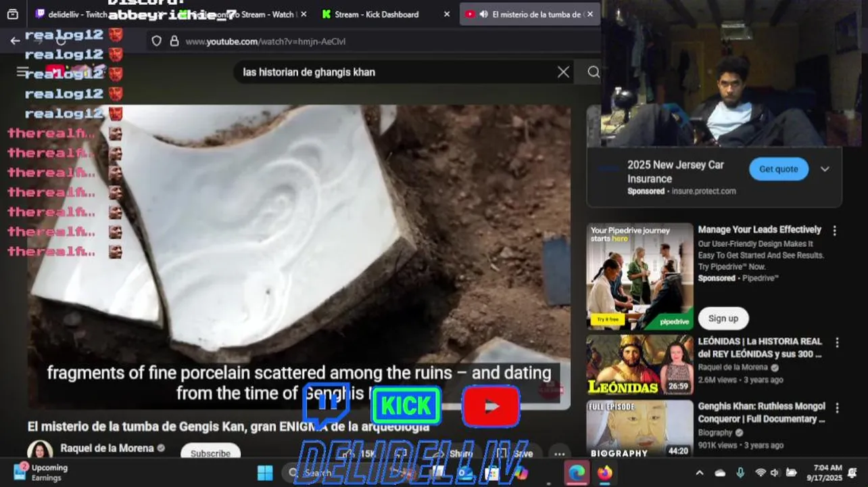Open Raquel de la Morena channel name link
Viewport: 868px width, 487px height.
(107, 448)
